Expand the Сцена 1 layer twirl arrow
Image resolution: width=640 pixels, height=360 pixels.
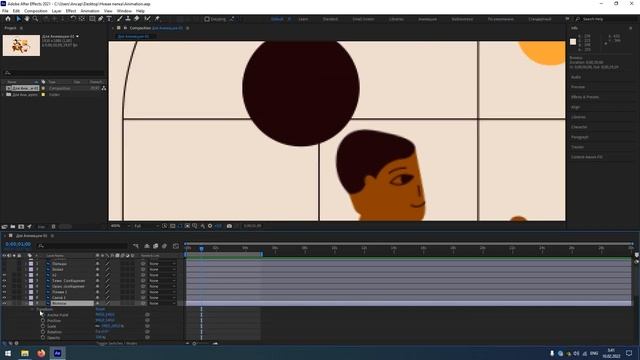tap(26, 298)
